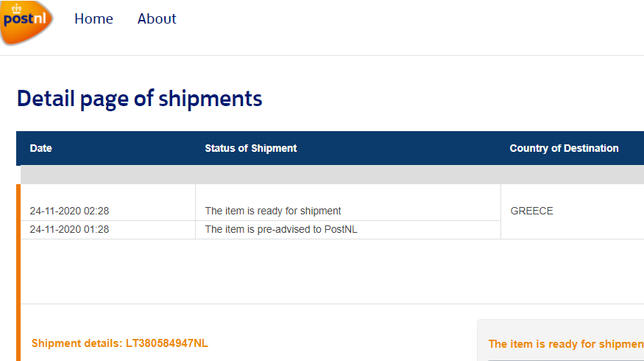Click the empty area below status rows
Image resolution: width=644 pixels, height=361 pixels.
coord(332,271)
